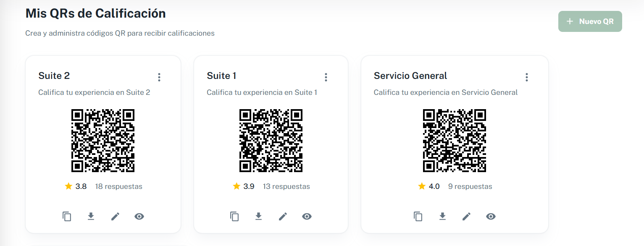Select the Suite 1 card title

(221, 76)
